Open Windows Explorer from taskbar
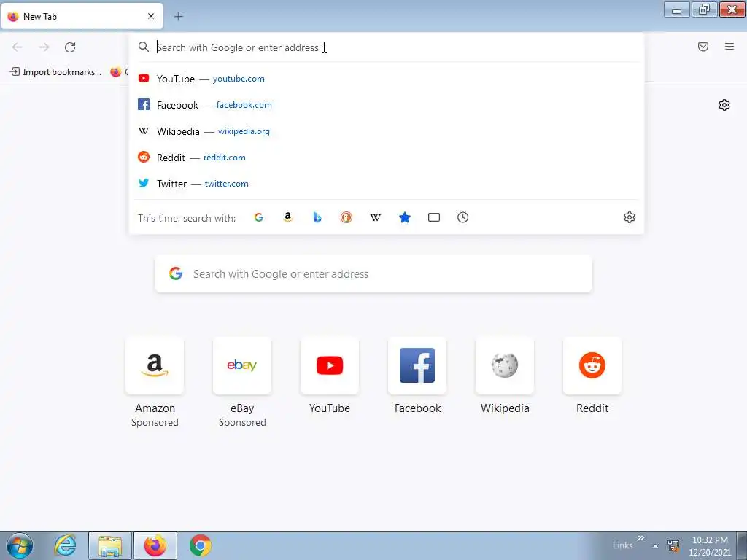Viewport: 747px width, 560px height. [110, 545]
